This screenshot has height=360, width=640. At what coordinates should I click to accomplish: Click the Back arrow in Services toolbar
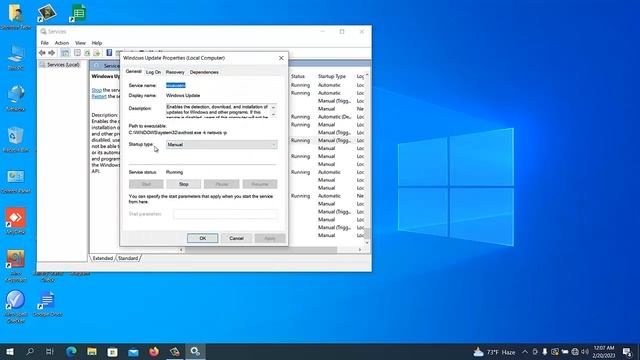pyautogui.click(x=42, y=53)
